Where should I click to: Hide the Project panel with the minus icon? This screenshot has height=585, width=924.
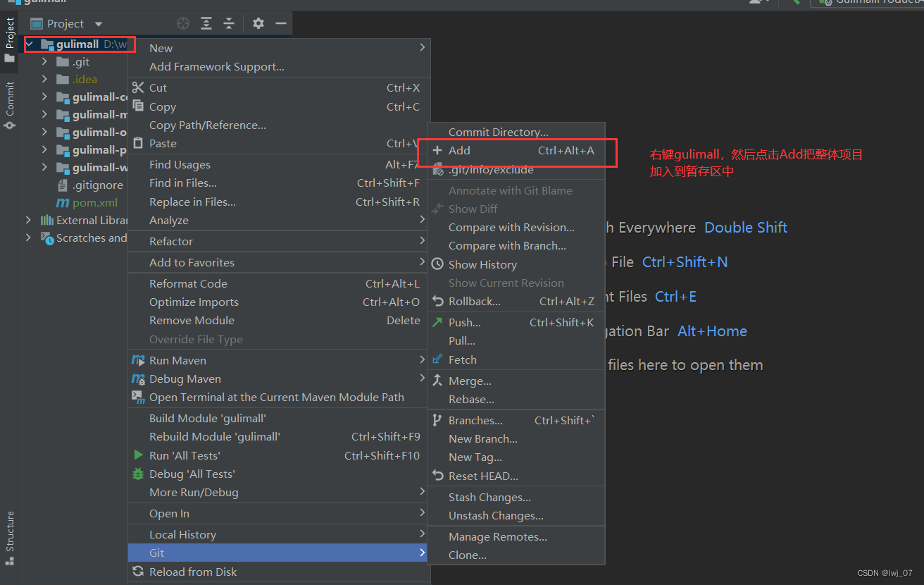(x=281, y=23)
